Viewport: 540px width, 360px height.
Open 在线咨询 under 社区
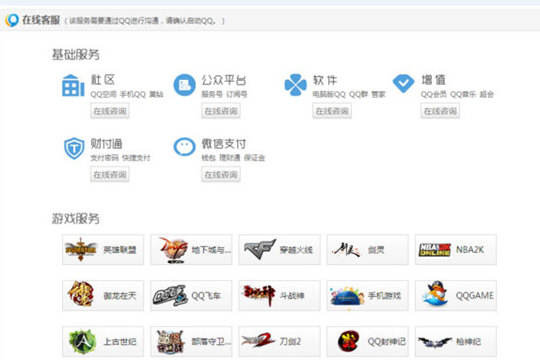point(110,111)
